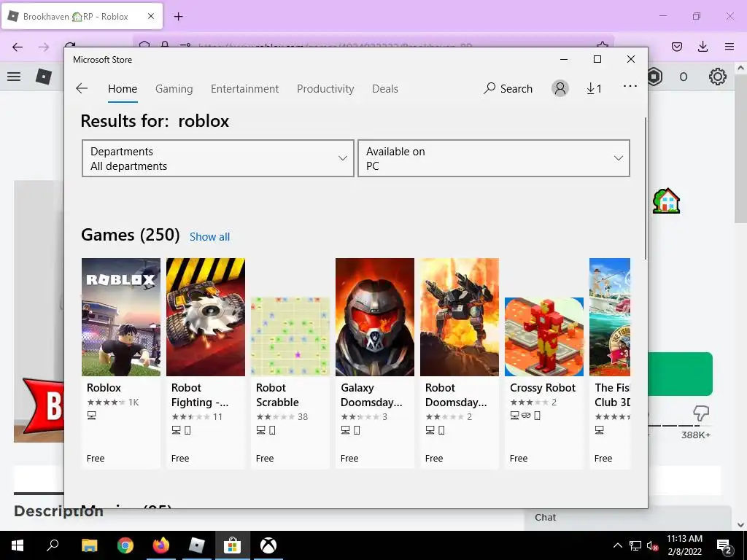The image size is (747, 560).
Task: Click the dislike thumbs-down icon on Roblox page
Action: pos(701,413)
